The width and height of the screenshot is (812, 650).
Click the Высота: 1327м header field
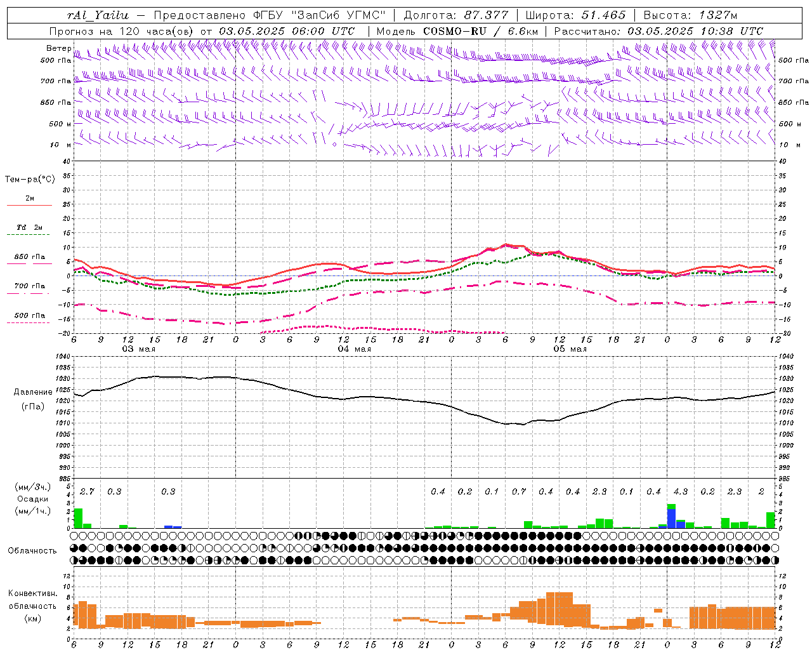tap(690, 15)
